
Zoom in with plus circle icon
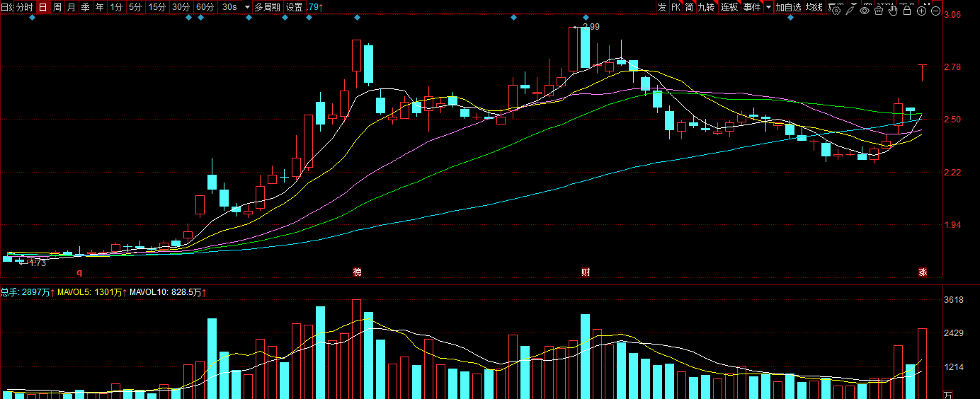(x=921, y=11)
